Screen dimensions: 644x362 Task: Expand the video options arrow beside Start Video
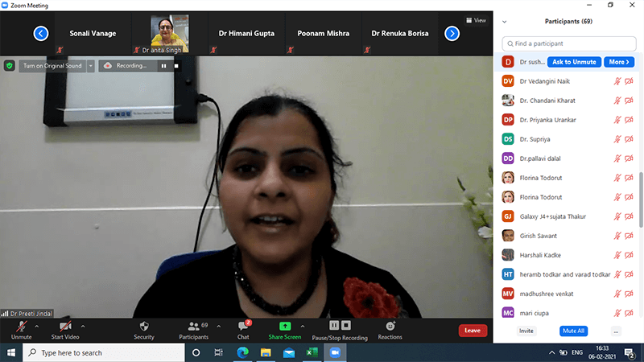[84, 326]
